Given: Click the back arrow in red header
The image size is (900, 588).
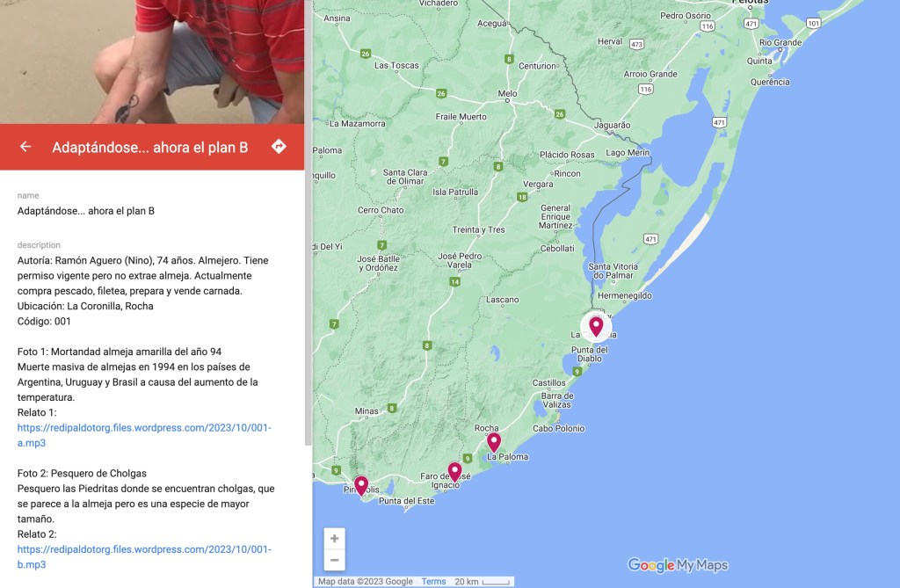Looking at the screenshot, I should [25, 147].
